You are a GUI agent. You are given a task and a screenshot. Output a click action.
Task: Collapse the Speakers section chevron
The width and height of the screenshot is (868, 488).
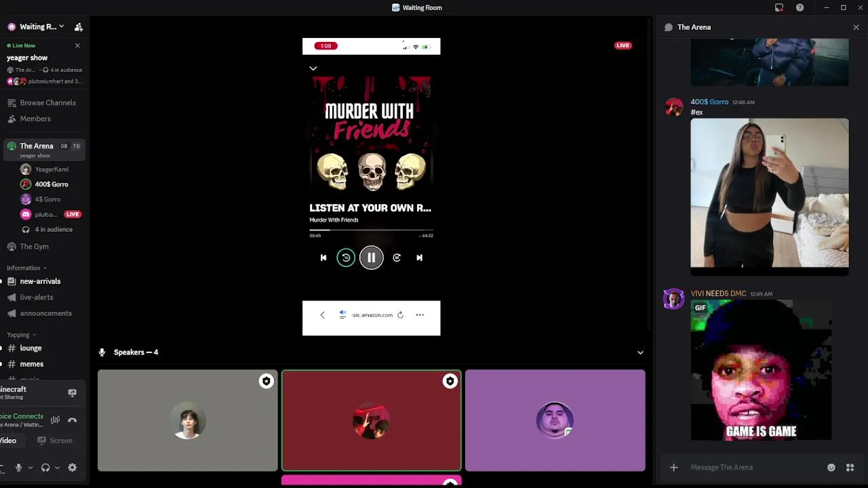(640, 352)
